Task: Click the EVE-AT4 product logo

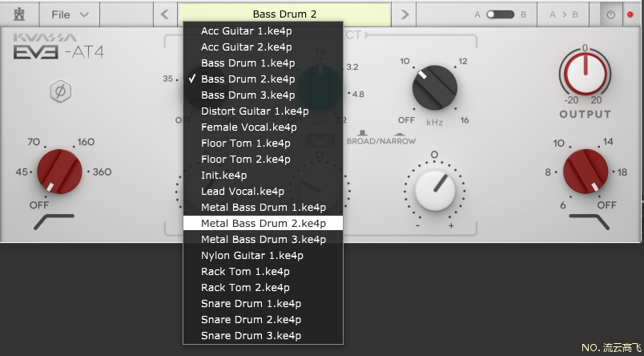Action: click(58, 52)
